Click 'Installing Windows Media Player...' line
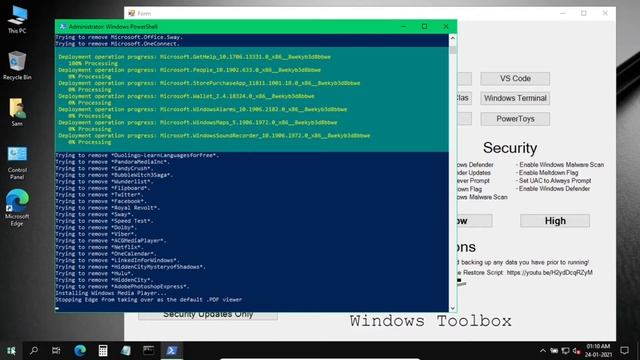 click(111, 293)
